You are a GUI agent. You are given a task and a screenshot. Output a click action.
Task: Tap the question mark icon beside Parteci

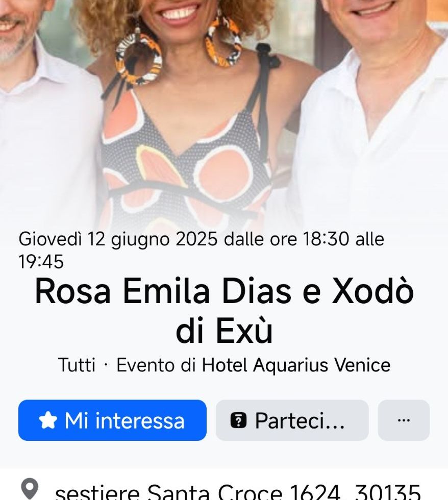pos(238,420)
